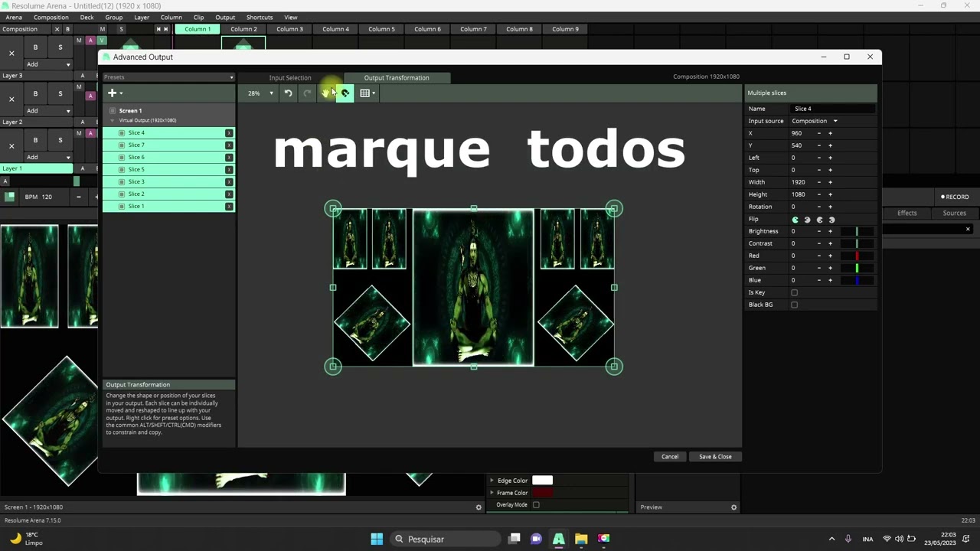Open the Windows Start menu
The height and width of the screenshot is (551, 980).
click(x=377, y=539)
